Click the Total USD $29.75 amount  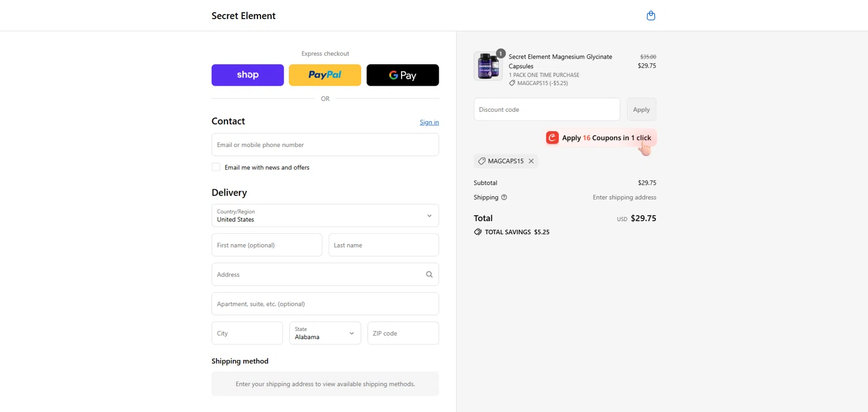coord(637,219)
